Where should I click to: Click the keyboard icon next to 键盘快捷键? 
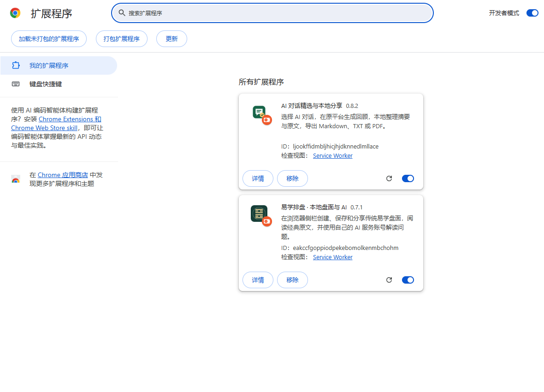click(x=16, y=84)
